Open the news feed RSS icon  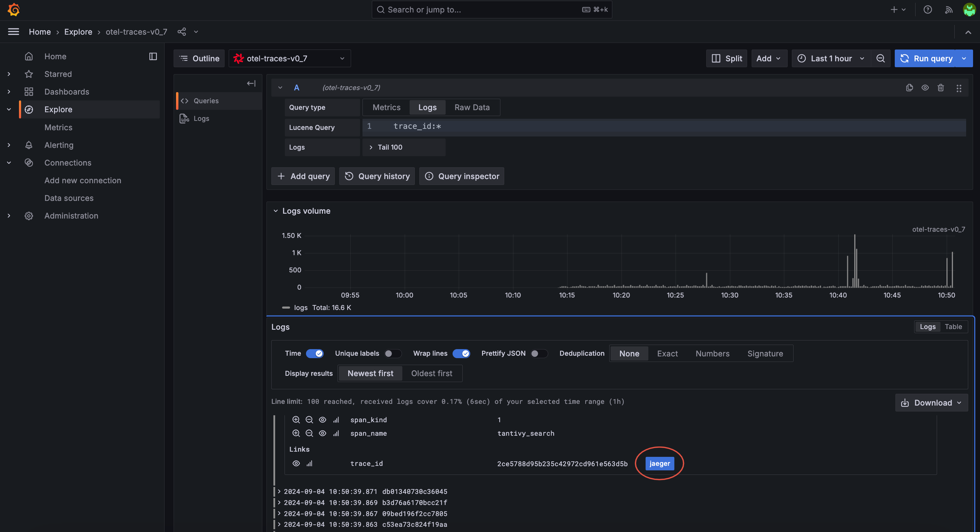pos(949,9)
